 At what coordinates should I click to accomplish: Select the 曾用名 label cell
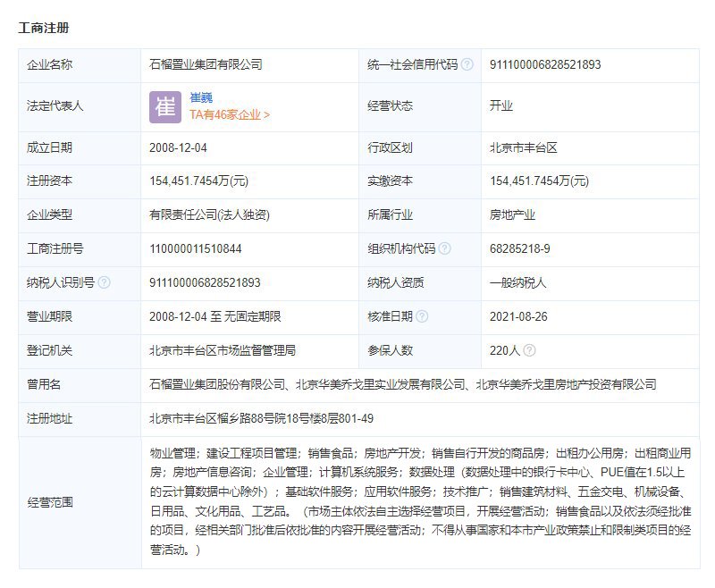[x=80, y=385]
